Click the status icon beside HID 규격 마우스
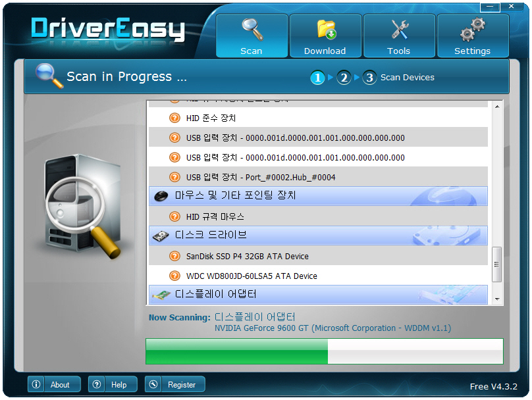This screenshot has width=532, height=400. tap(174, 216)
